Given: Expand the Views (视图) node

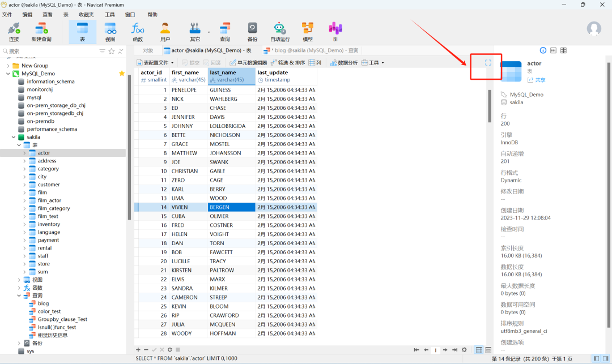Looking at the screenshot, I should [x=19, y=280].
